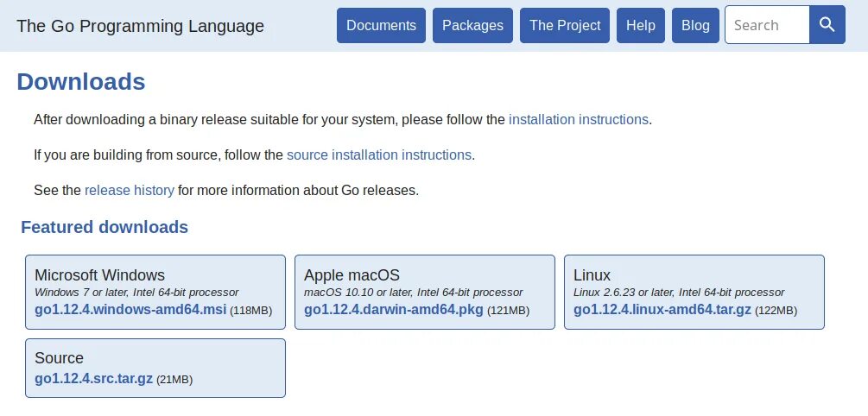This screenshot has height=416, width=868.
Task: Select the Microsoft Windows download box heading
Action: click(x=99, y=275)
